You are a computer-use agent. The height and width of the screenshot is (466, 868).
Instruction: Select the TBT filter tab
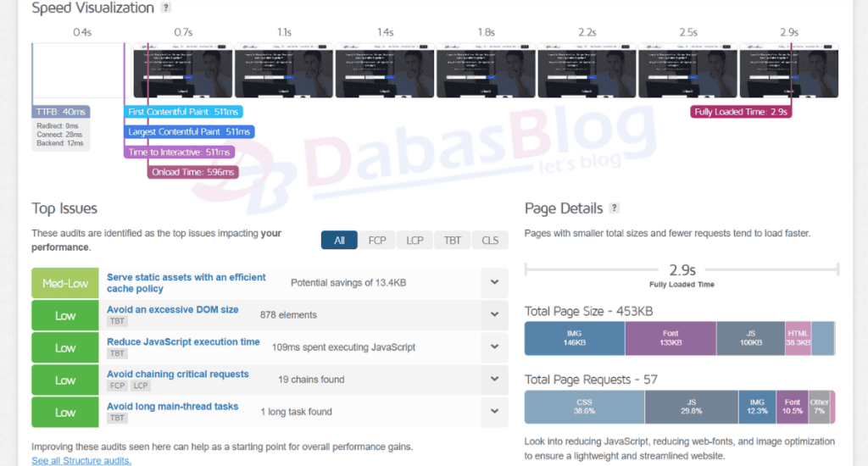tap(453, 240)
